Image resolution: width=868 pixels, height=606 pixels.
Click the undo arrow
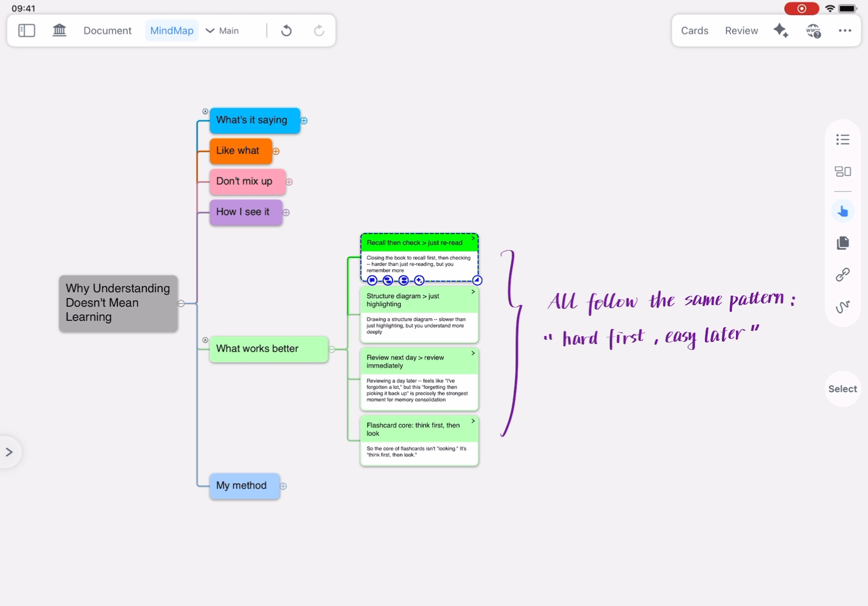pyautogui.click(x=286, y=30)
